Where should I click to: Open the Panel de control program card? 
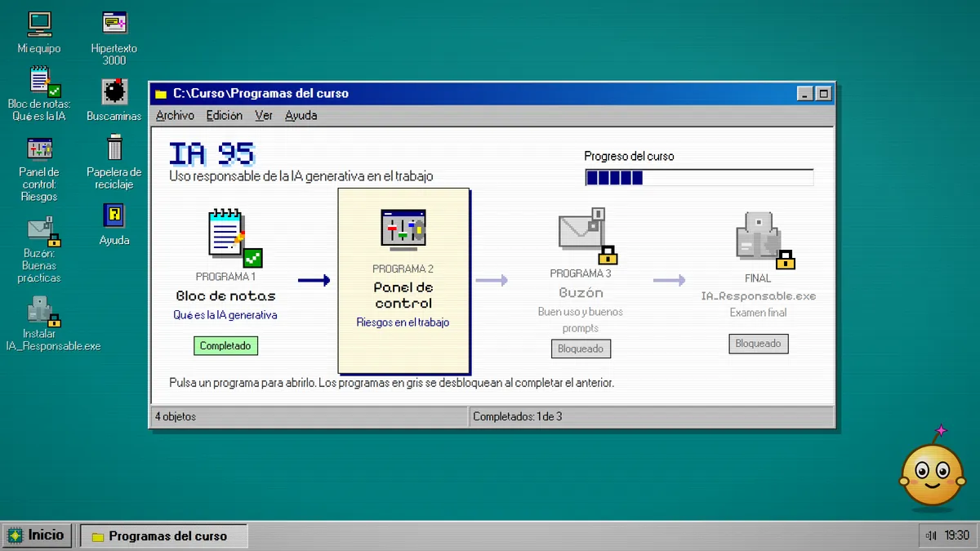(403, 280)
